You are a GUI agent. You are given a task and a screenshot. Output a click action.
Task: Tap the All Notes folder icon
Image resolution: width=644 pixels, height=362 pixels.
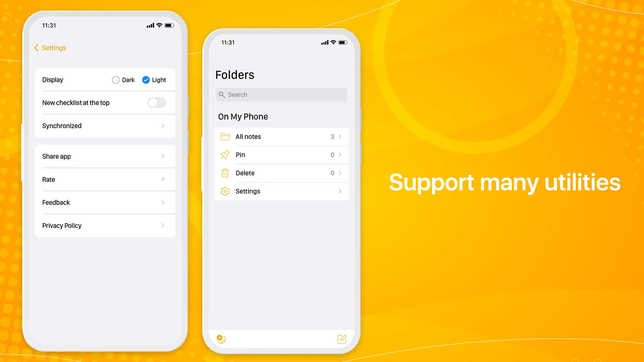pyautogui.click(x=225, y=136)
